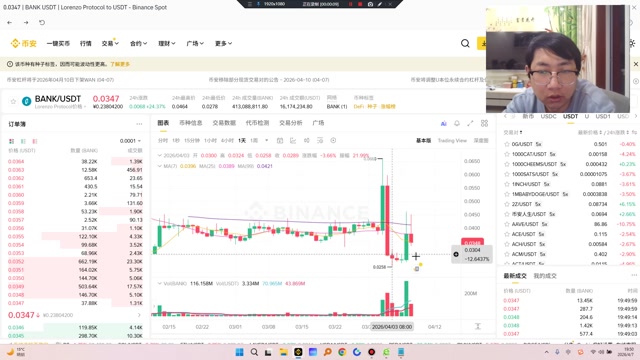Viewport: 640px width, 360px height.
Task: Go back using the back arrow
Action: coord(10,23)
